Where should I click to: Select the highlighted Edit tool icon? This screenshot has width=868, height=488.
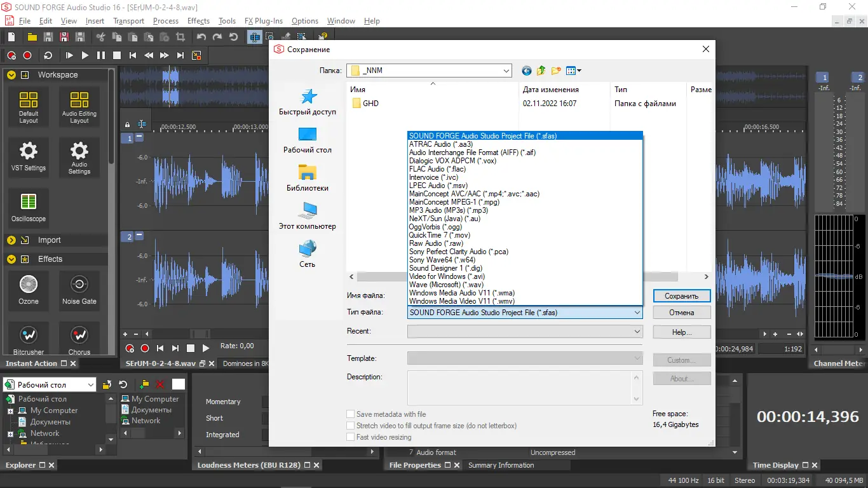255,37
